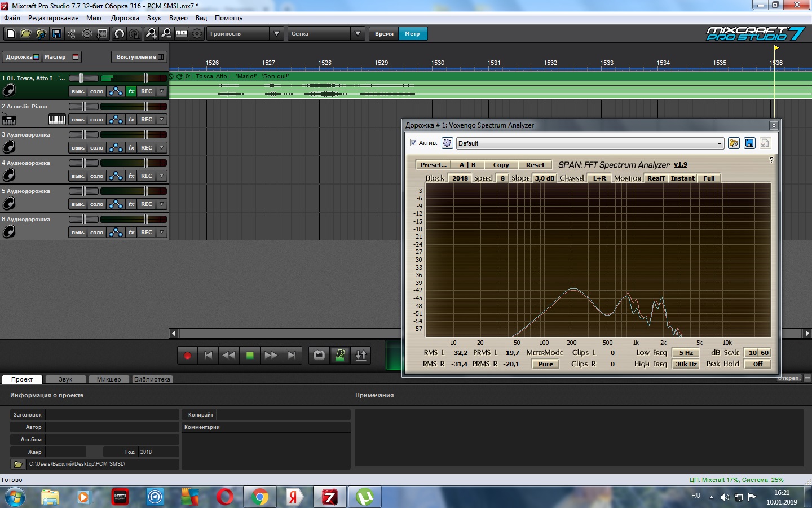This screenshot has width=812, height=508.
Task: Open the Дорожка menu in the menu bar
Action: (125, 18)
